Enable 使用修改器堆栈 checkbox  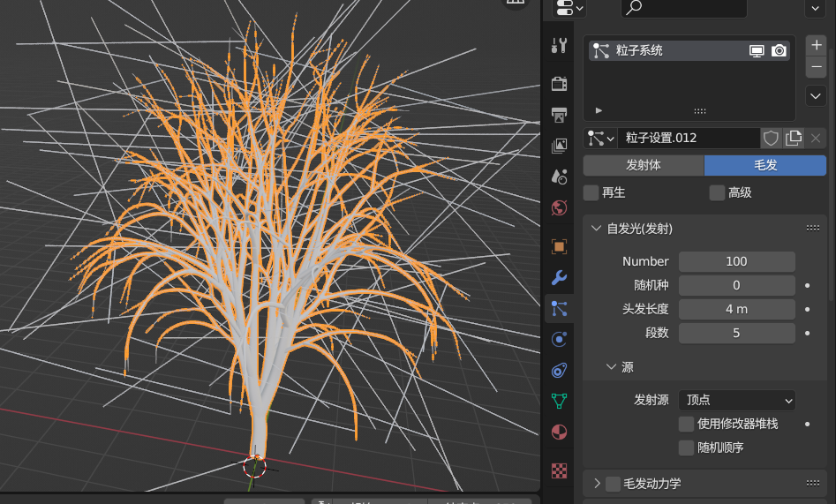[x=686, y=424]
